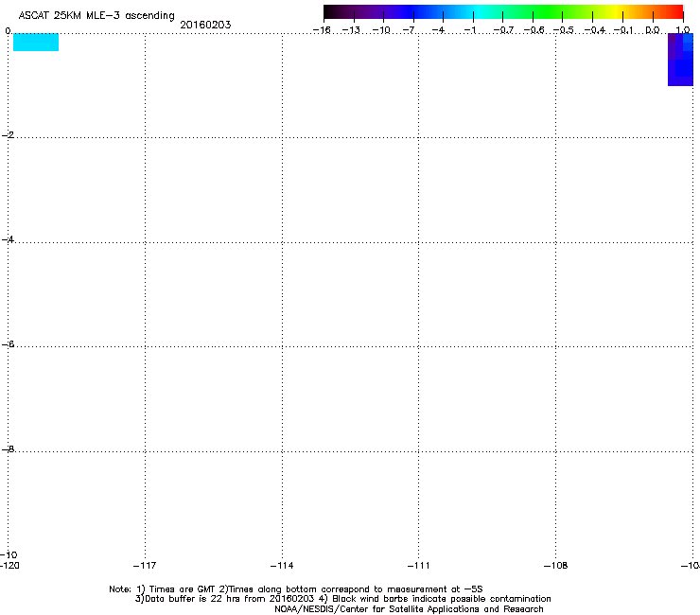Click the -114 longitude label on the bottom axis

[x=282, y=566]
